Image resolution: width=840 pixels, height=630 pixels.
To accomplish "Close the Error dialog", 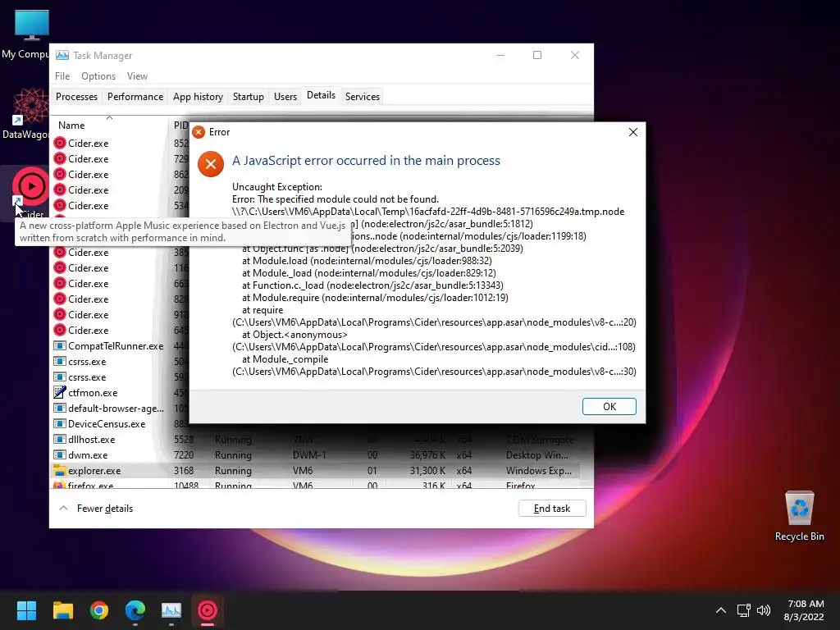I will pos(632,132).
